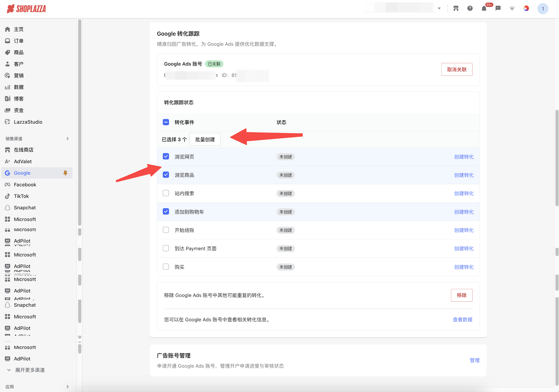This screenshot has width=559, height=392.
Task: Click 创建转化 for 添加到购物车
Action: pyautogui.click(x=464, y=212)
